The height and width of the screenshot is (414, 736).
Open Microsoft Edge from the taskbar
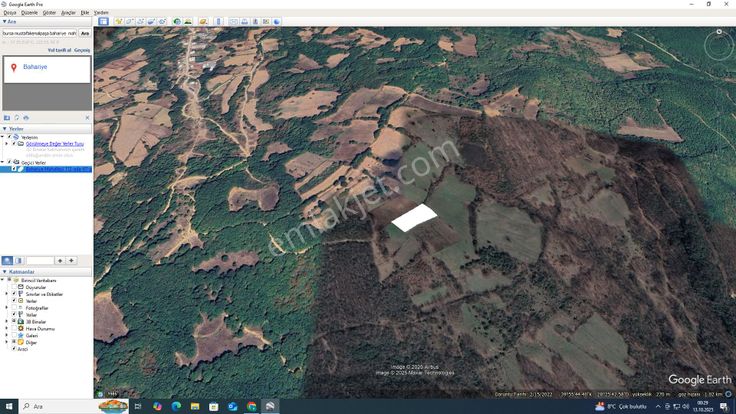coord(176,406)
